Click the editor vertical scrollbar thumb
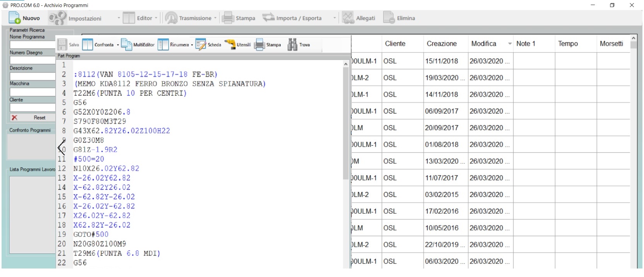 coord(346,124)
